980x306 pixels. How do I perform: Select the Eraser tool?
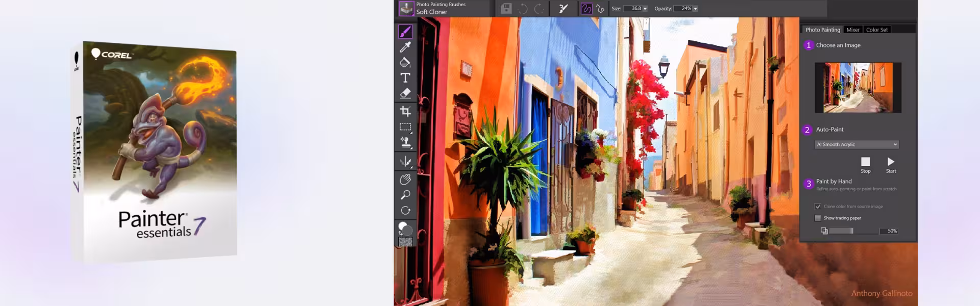coord(405,93)
